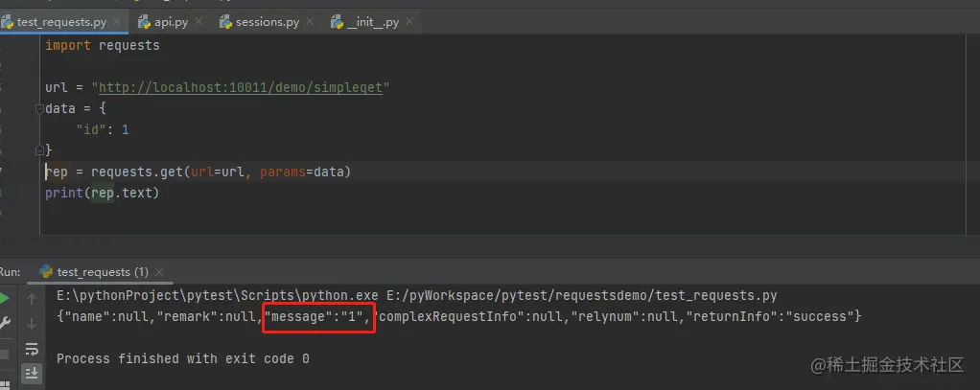Click the "remark":null output text

pos(206,317)
